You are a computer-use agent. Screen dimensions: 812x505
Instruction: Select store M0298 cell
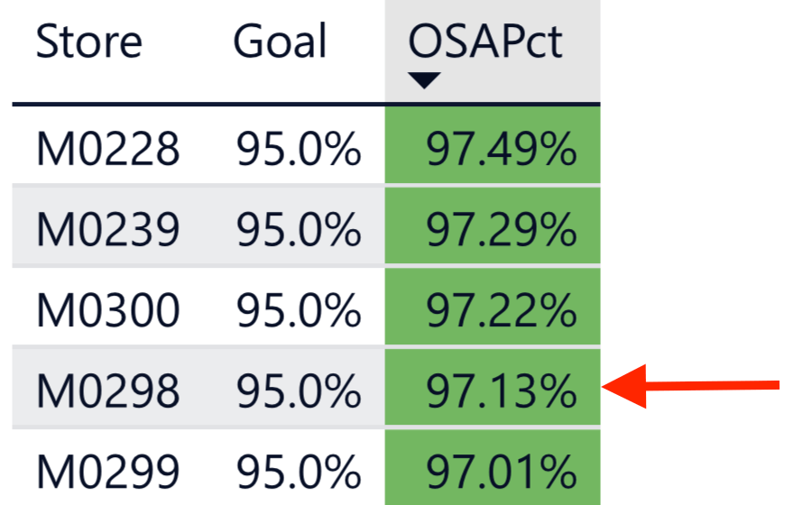tap(107, 390)
